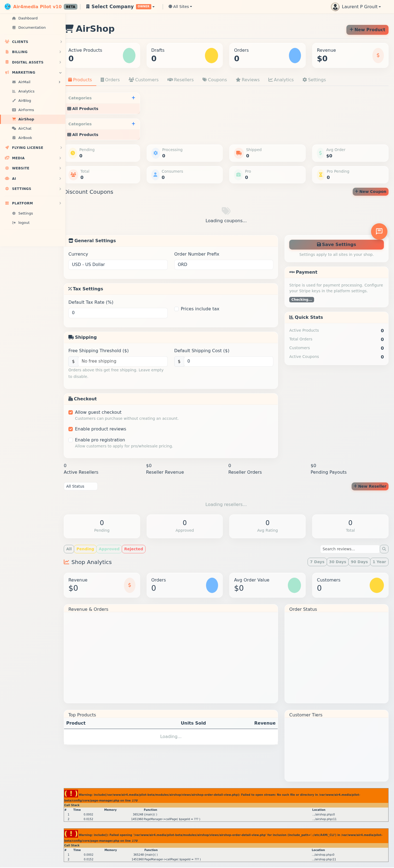Image resolution: width=394 pixels, height=868 pixels.
Task: Uncheck Enable product reviews
Action: 71,429
